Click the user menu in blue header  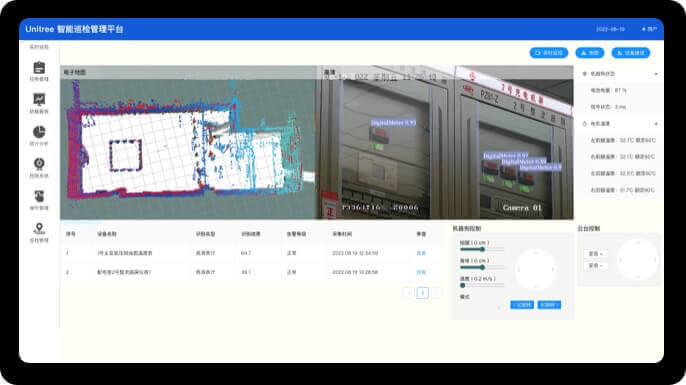coord(650,29)
